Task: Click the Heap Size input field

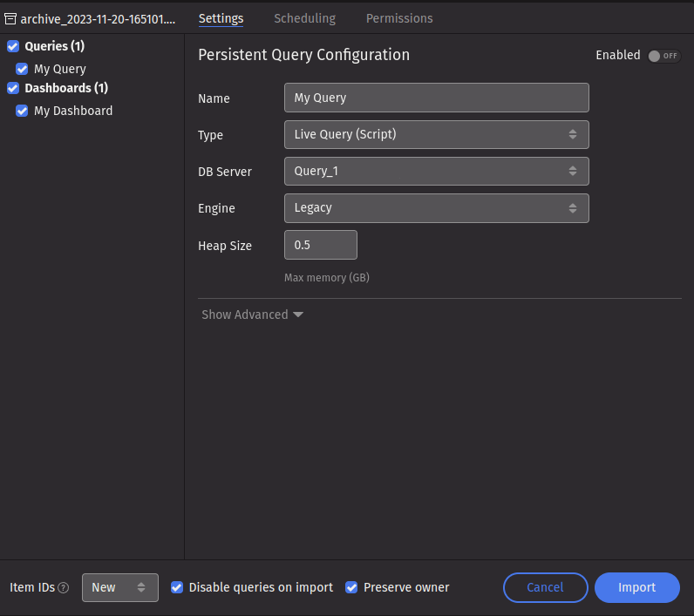Action: coord(320,245)
